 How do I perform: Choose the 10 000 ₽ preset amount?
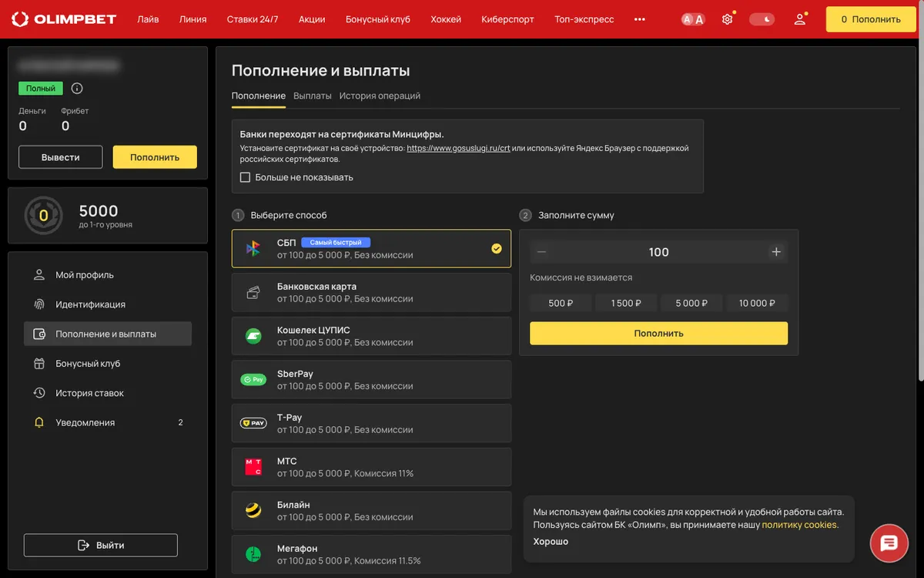click(x=757, y=303)
